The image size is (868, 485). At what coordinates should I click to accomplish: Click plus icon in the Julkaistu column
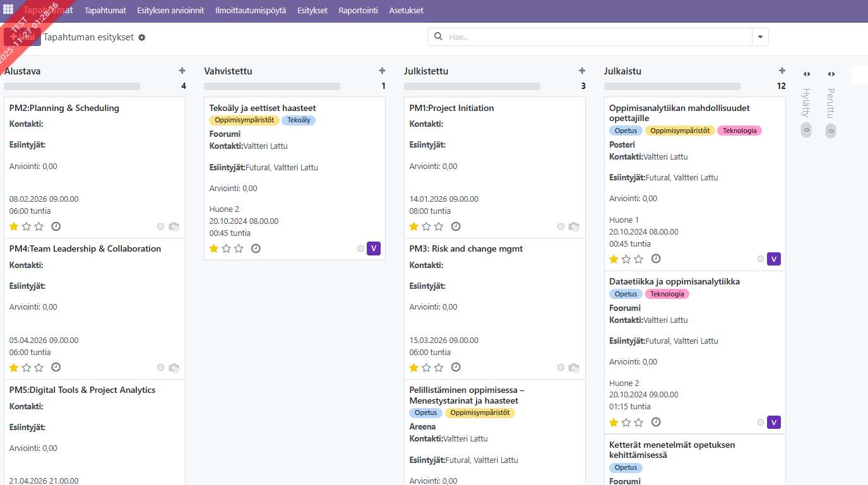782,71
